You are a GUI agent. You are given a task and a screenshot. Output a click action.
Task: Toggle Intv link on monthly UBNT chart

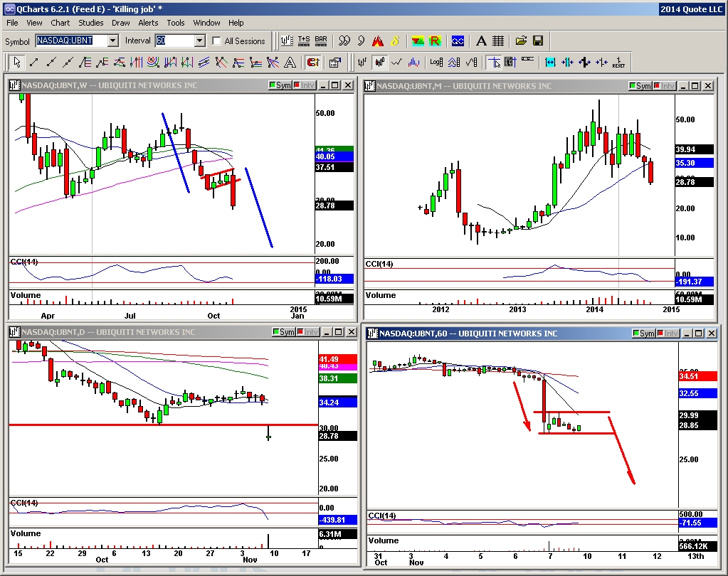click(x=665, y=86)
